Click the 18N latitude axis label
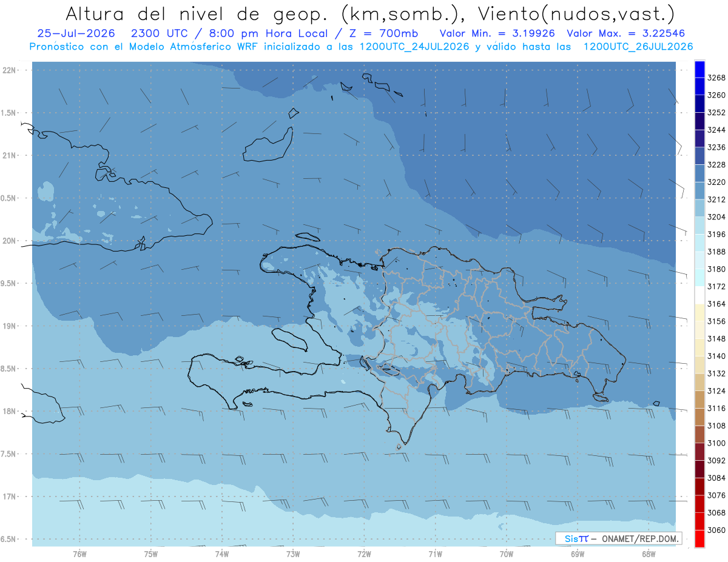This screenshot has width=728, height=562. (9, 411)
